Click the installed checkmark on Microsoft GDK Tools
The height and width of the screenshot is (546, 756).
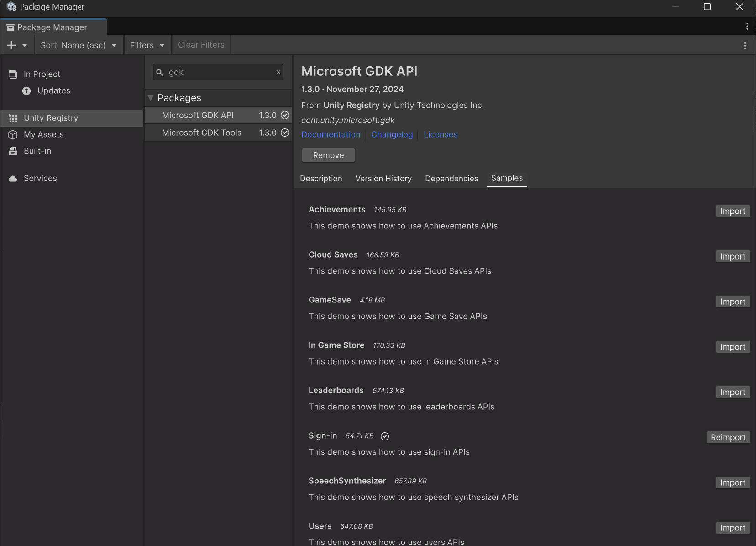coord(284,133)
